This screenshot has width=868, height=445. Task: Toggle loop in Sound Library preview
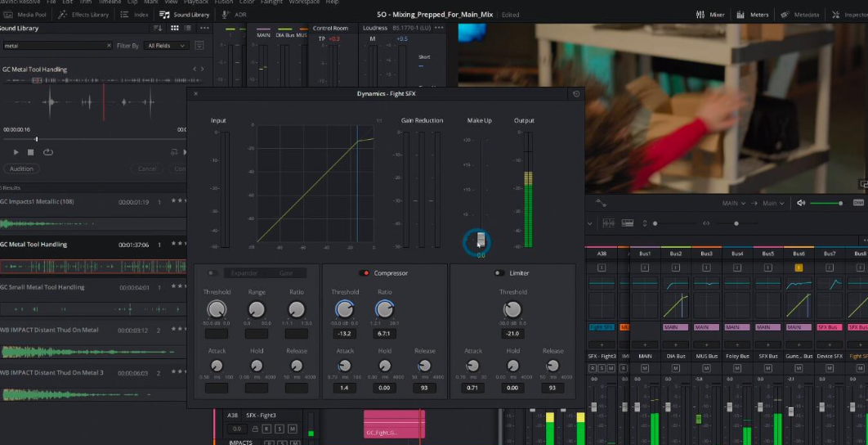tap(47, 152)
